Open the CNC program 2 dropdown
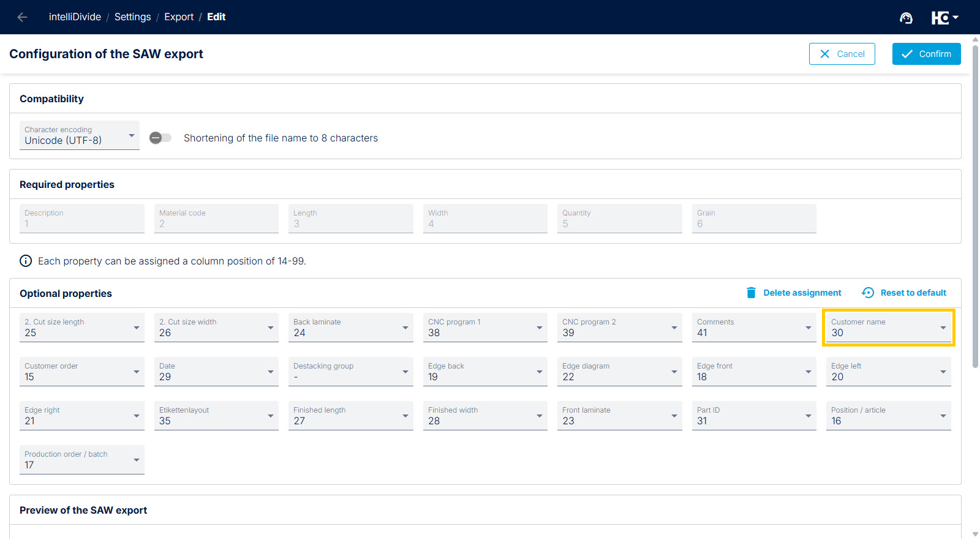The height and width of the screenshot is (551, 980). (620, 328)
